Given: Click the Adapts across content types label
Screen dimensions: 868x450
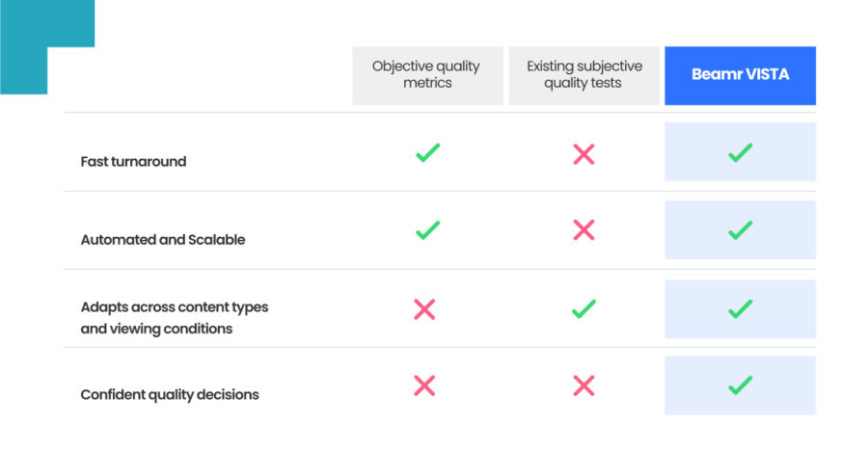Looking at the screenshot, I should click(x=175, y=318).
